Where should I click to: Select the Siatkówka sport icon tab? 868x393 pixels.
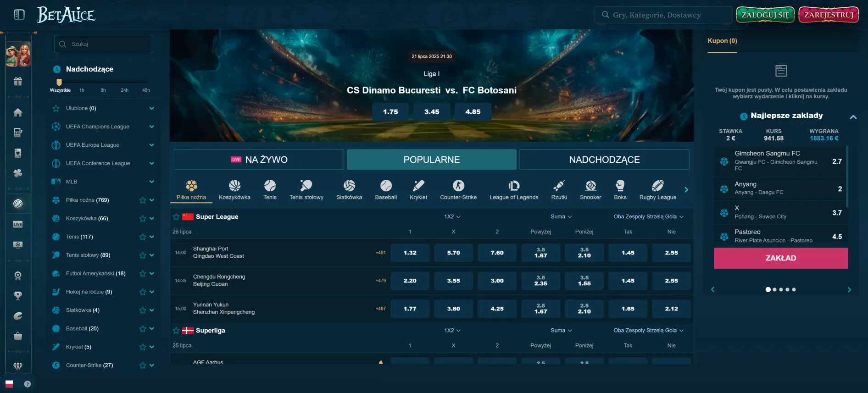coord(349,190)
